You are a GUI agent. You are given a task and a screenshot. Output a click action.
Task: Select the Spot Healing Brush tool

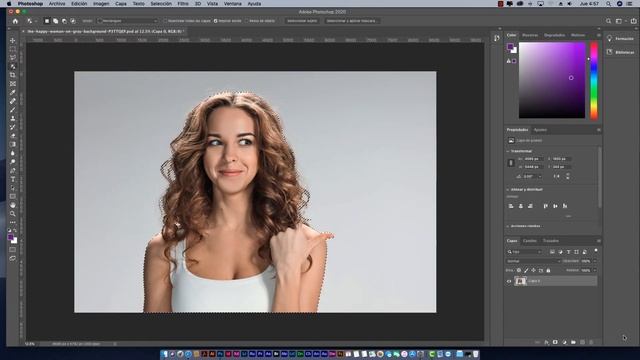pos(13,101)
